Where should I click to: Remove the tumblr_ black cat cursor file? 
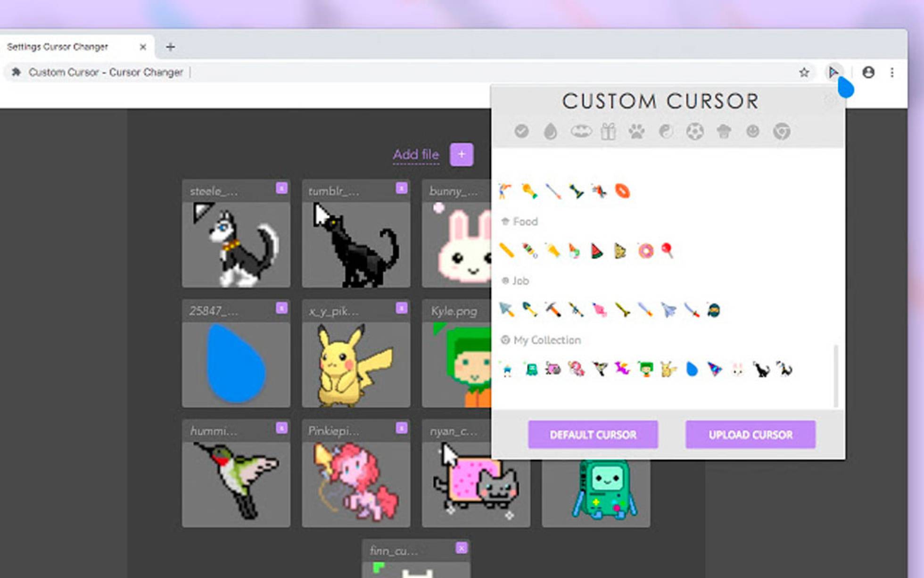[401, 188]
